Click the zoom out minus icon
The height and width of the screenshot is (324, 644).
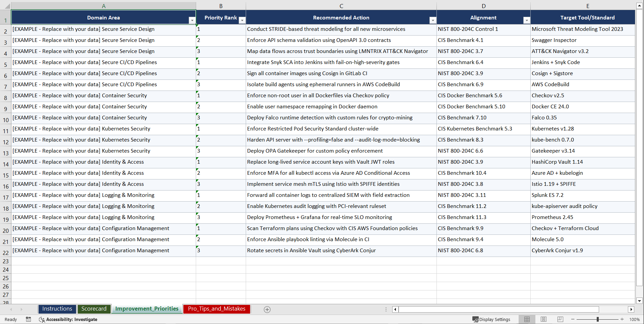(573, 319)
